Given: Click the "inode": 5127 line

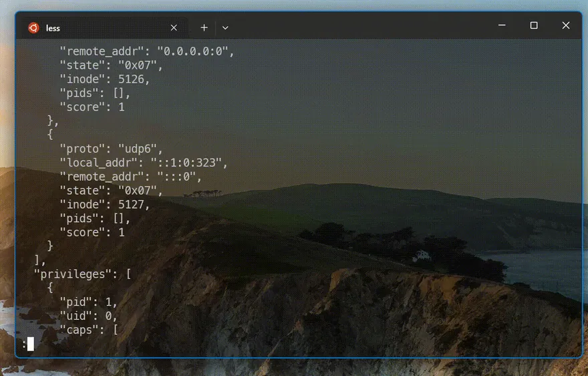Looking at the screenshot, I should (105, 204).
